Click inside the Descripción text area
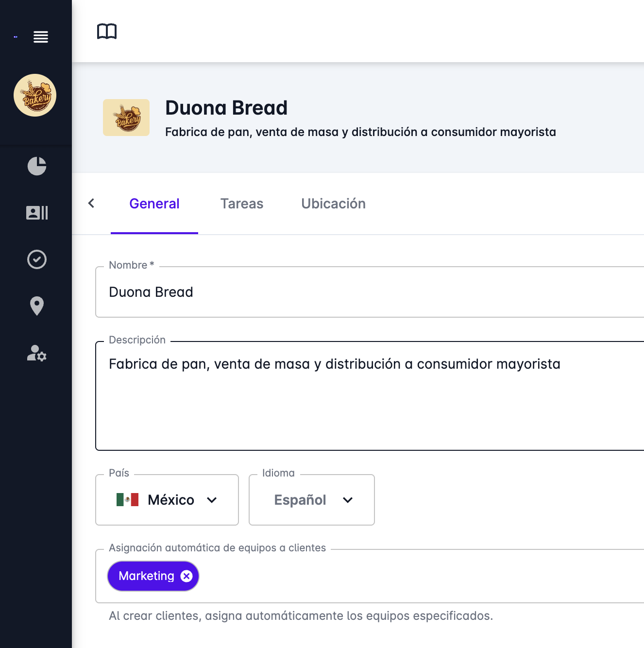The width and height of the screenshot is (644, 648). (369, 403)
